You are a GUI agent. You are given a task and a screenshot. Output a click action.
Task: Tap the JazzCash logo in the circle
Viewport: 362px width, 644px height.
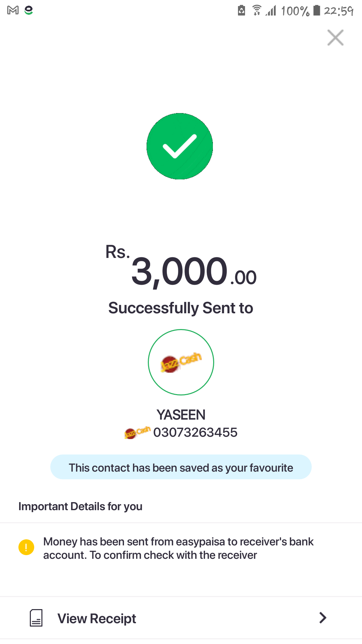(x=181, y=362)
